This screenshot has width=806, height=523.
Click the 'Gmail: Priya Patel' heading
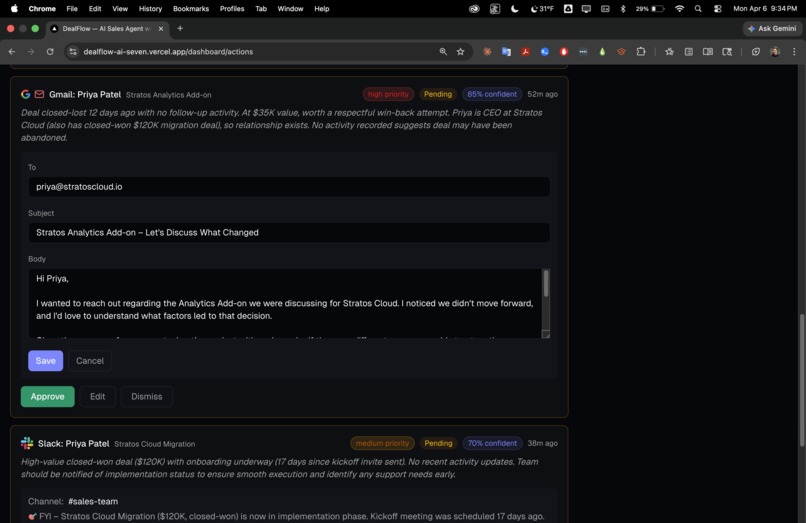pos(85,95)
